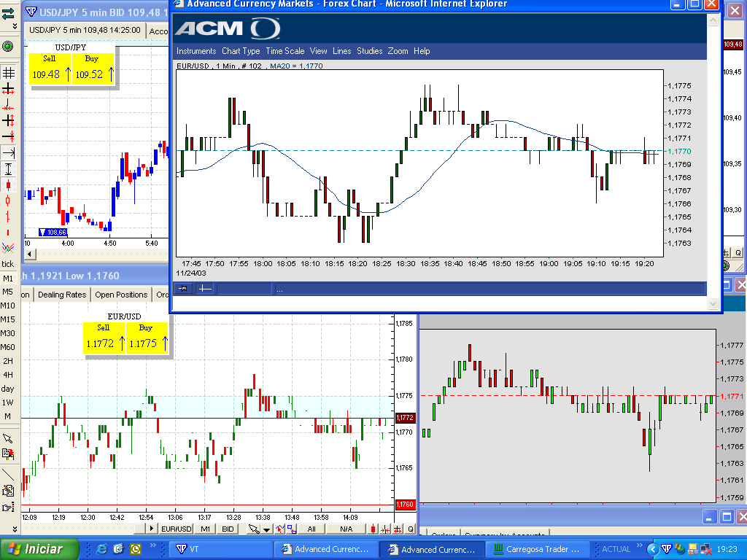747x560 pixels.
Task: Select the M30 timeframe
Action: (x=8, y=333)
